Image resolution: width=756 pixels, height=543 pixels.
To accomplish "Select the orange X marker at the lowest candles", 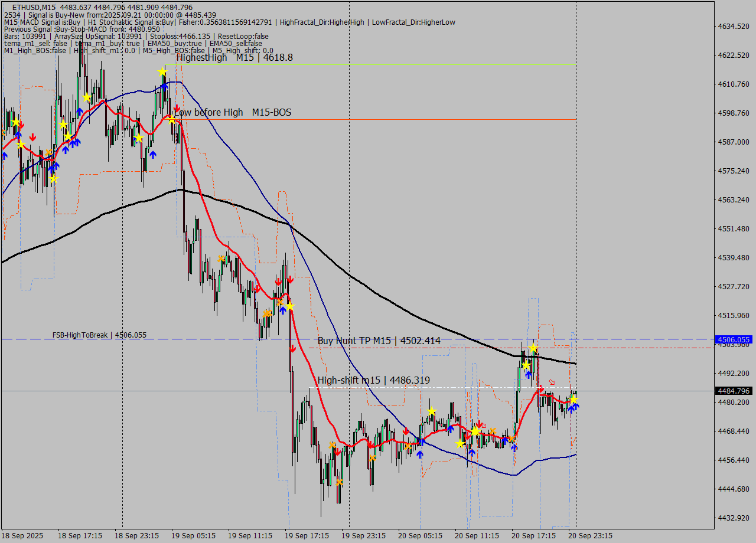I will click(x=339, y=482).
